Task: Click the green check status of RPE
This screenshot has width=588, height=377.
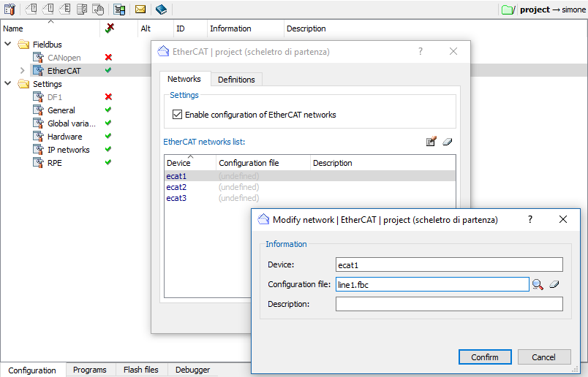Action: tap(108, 162)
